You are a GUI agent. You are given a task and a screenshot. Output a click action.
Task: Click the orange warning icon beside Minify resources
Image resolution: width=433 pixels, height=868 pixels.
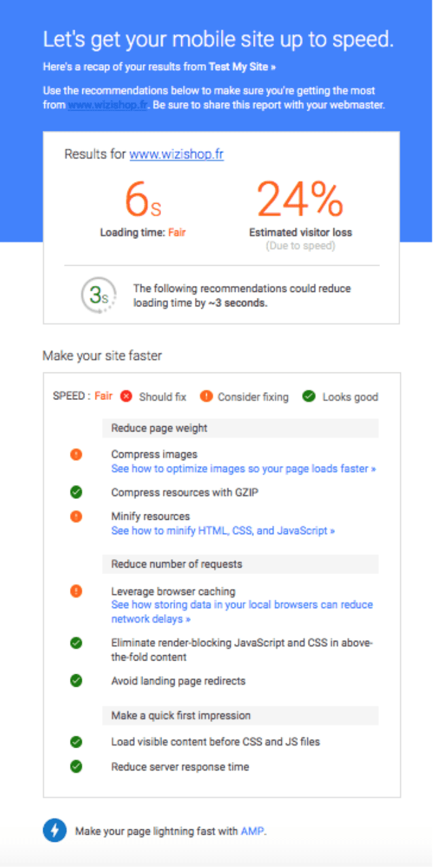point(76,516)
